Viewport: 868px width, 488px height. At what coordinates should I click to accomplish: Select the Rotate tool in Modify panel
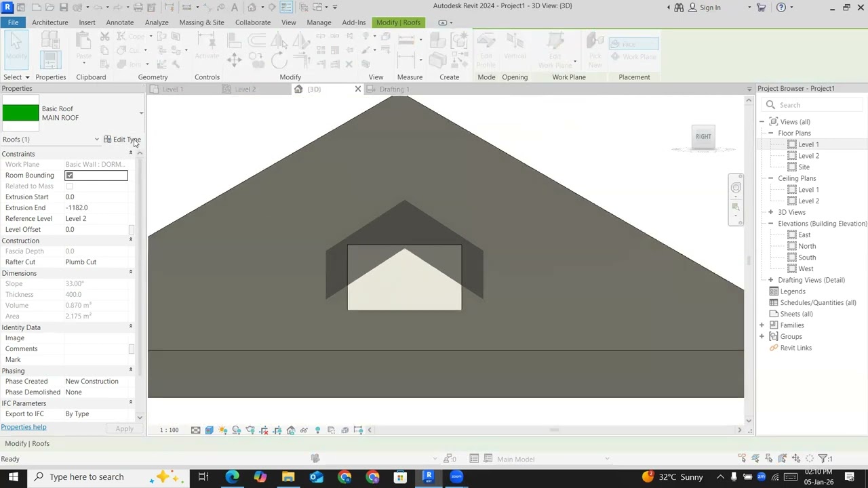[x=279, y=60]
